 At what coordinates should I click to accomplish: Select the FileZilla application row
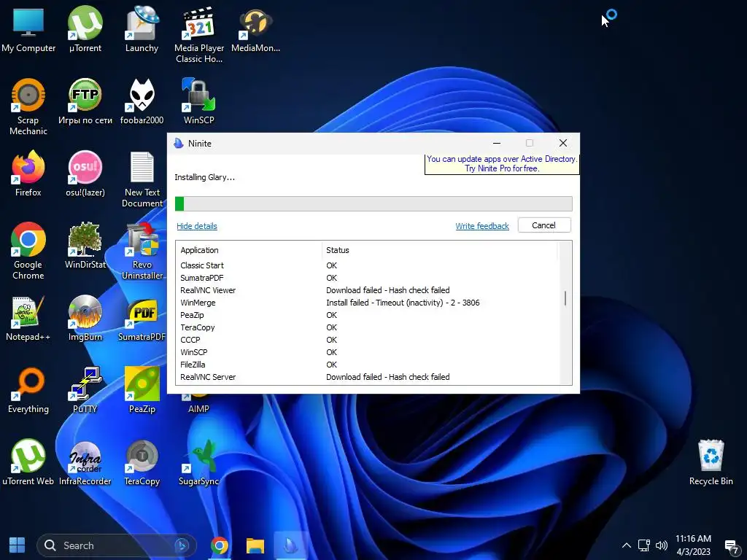pyautogui.click(x=366, y=365)
